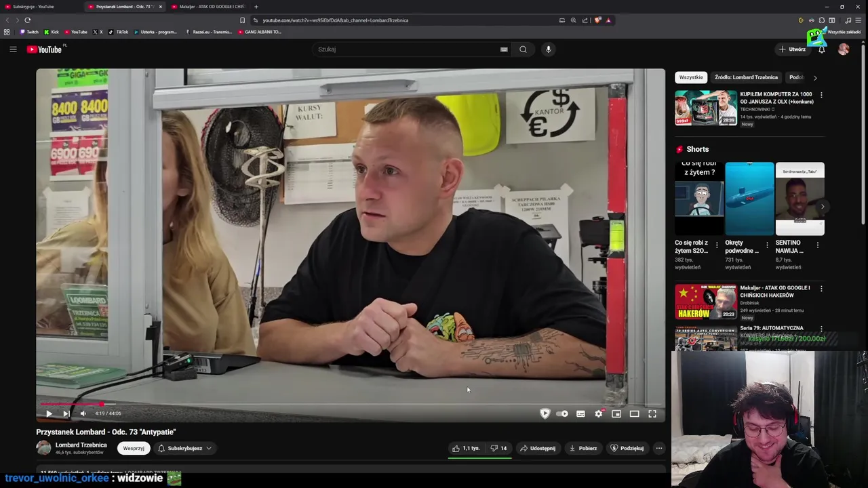Click the Utwórz create button

(792, 49)
